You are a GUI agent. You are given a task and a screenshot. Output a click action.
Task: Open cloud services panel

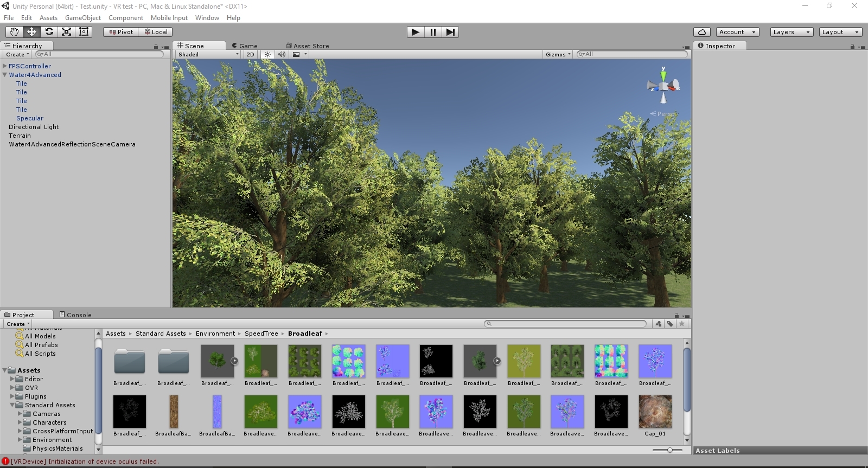coord(702,32)
